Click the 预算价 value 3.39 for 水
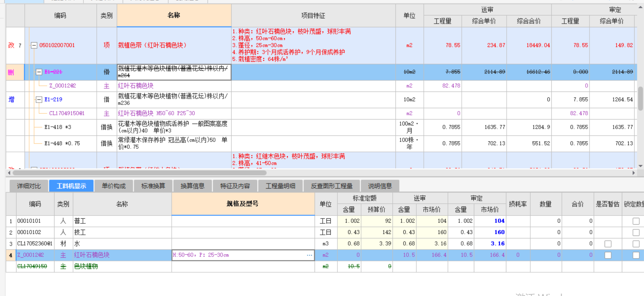The height and width of the screenshot is (296, 644). pyautogui.click(x=385, y=244)
